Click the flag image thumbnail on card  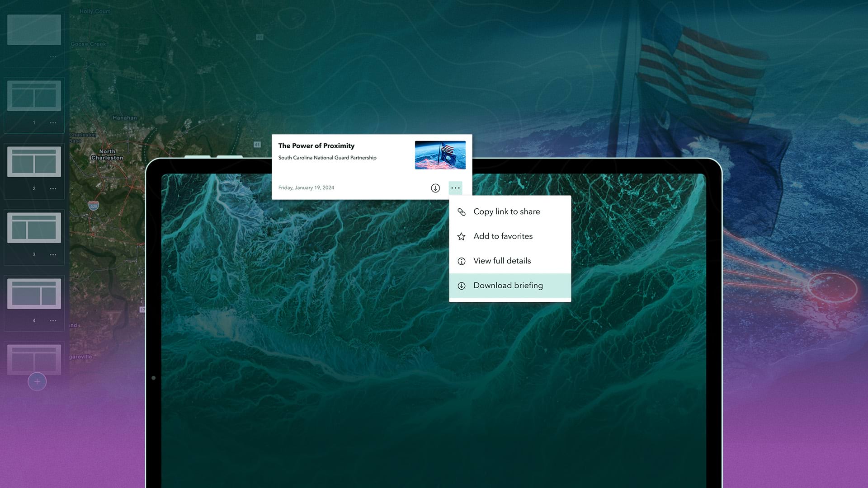(440, 155)
